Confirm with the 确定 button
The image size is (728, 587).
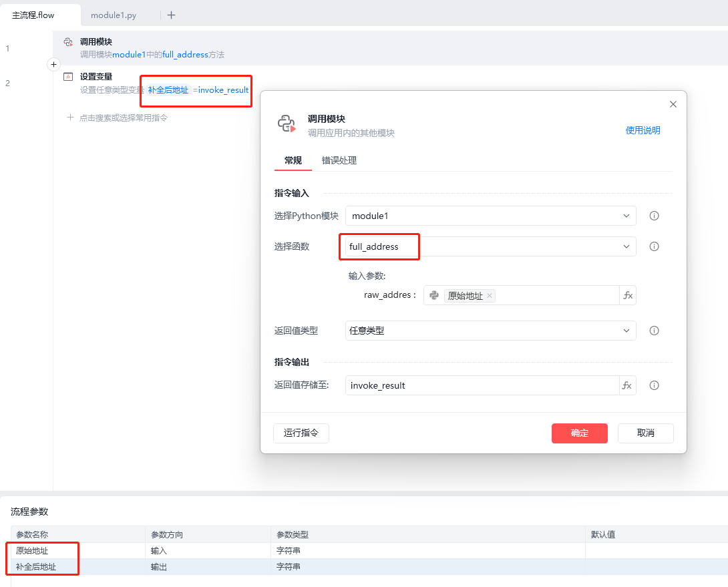click(580, 433)
